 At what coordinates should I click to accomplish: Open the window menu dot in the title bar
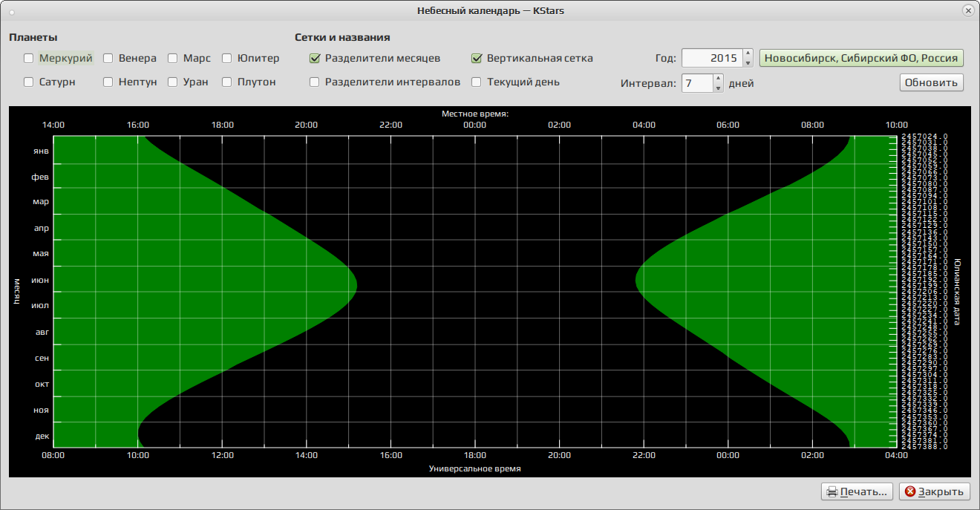11,11
